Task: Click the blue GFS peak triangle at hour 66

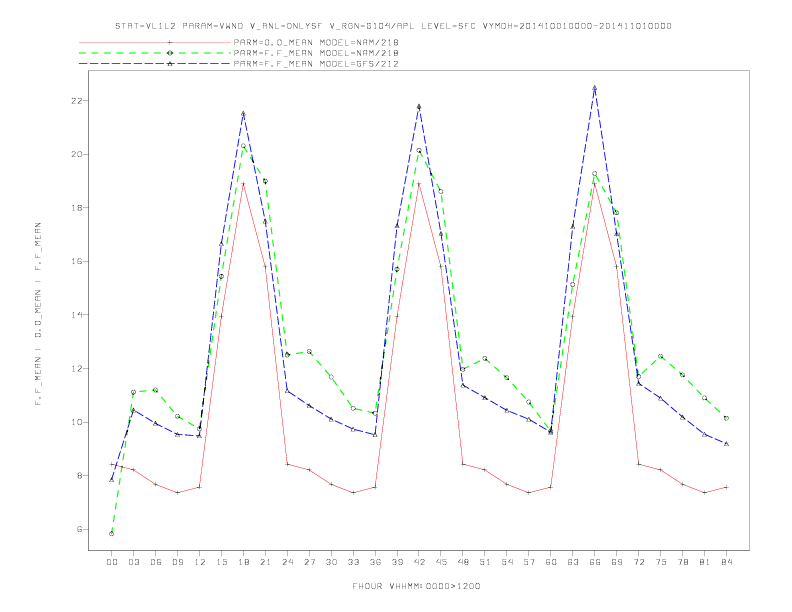Action: coord(595,88)
